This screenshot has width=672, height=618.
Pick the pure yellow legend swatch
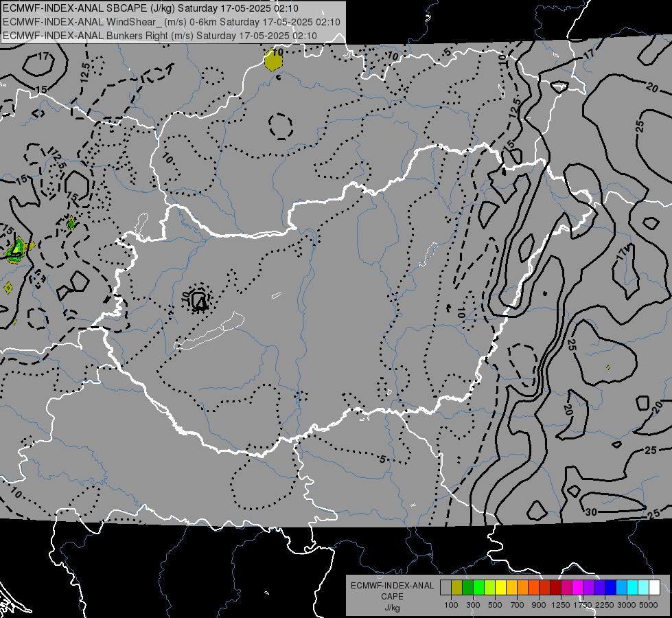500,587
